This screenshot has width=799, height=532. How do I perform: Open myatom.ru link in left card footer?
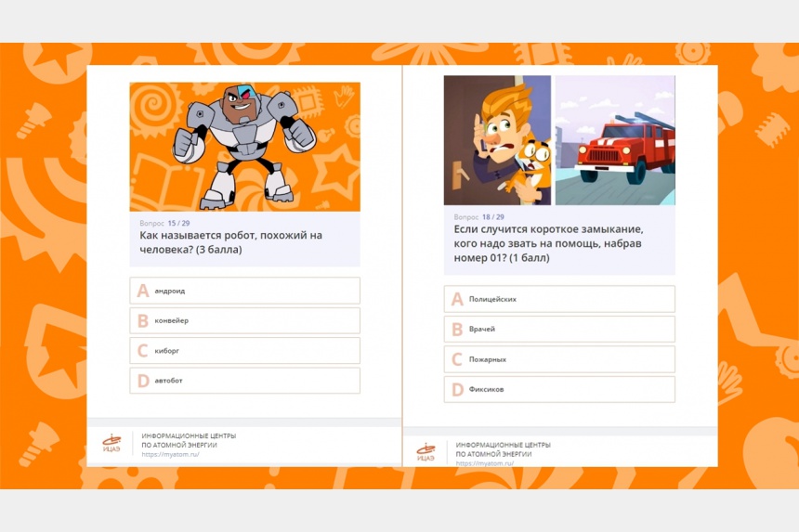(170, 455)
